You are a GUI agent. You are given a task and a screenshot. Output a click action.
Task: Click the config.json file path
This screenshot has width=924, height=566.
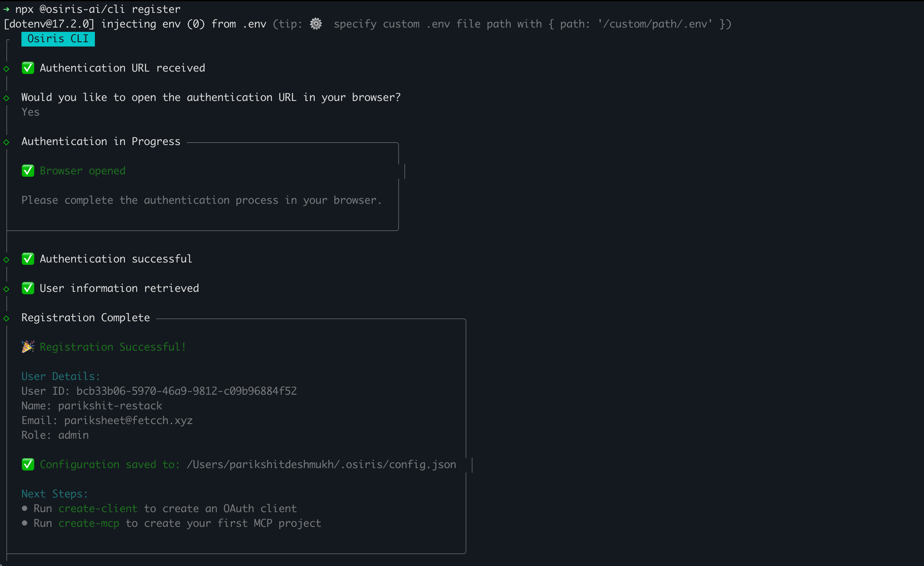[x=321, y=464]
